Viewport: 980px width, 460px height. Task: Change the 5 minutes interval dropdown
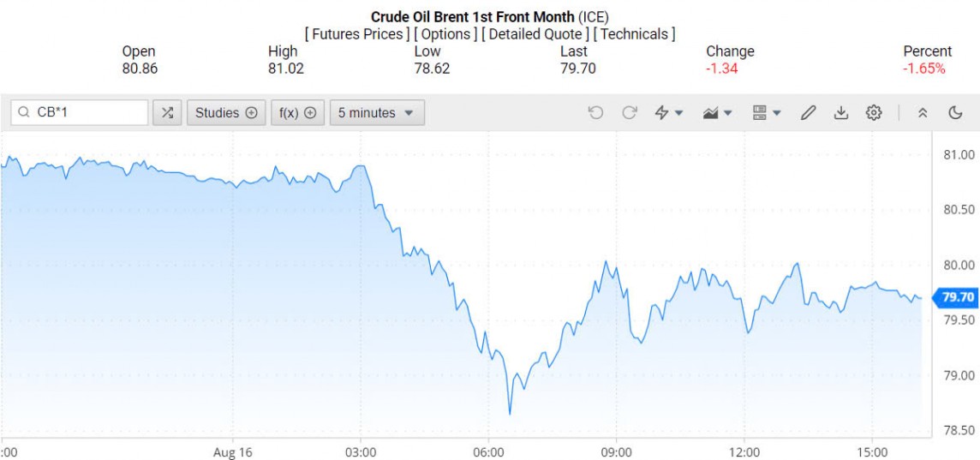click(376, 113)
